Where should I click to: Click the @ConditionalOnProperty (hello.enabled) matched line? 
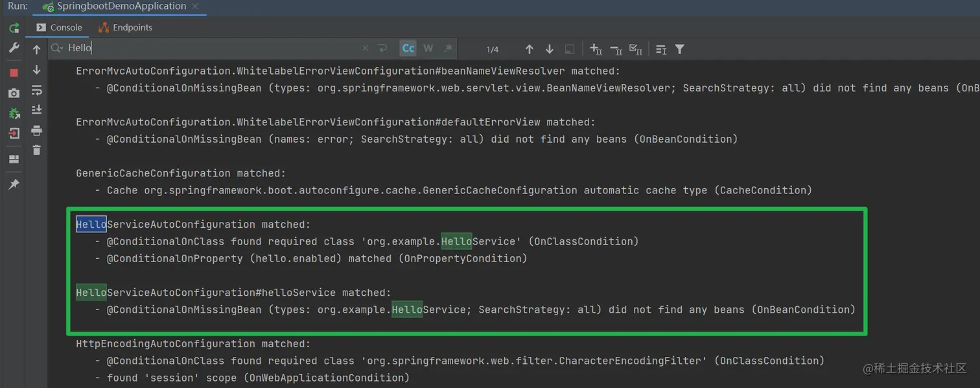click(310, 258)
